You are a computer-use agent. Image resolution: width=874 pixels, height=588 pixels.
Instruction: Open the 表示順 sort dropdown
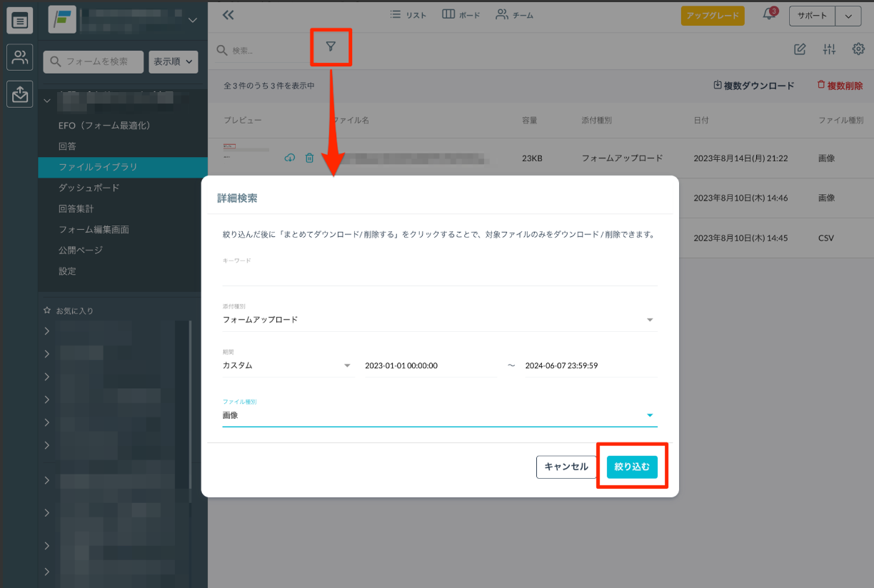pyautogui.click(x=173, y=62)
